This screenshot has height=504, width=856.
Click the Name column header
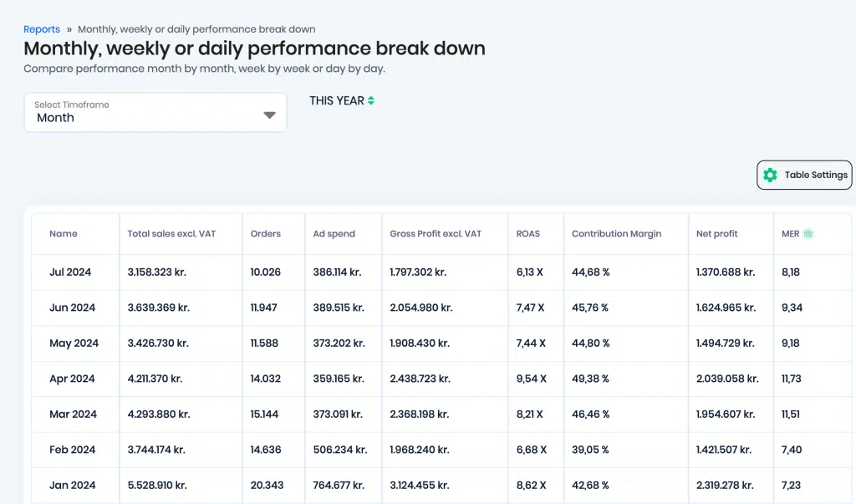(x=64, y=234)
